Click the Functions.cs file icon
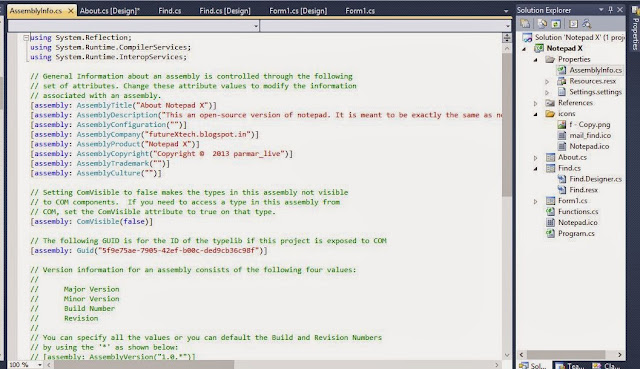Viewport: 640px width, 369px height. coord(551,211)
